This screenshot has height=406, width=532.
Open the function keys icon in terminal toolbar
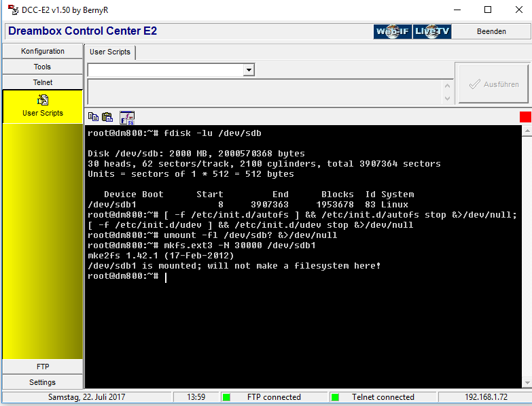click(127, 117)
